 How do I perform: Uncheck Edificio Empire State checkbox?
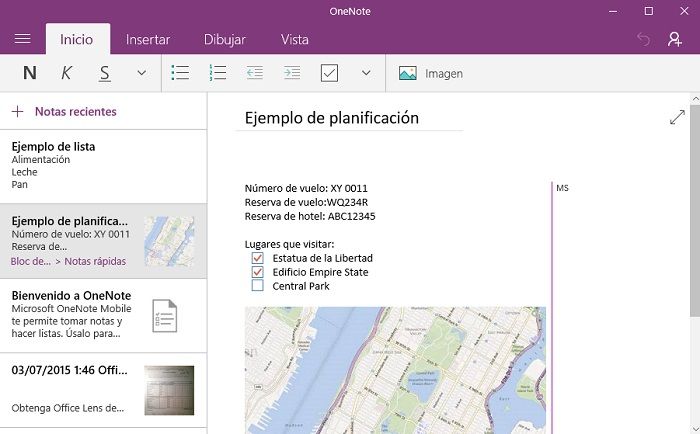[258, 272]
